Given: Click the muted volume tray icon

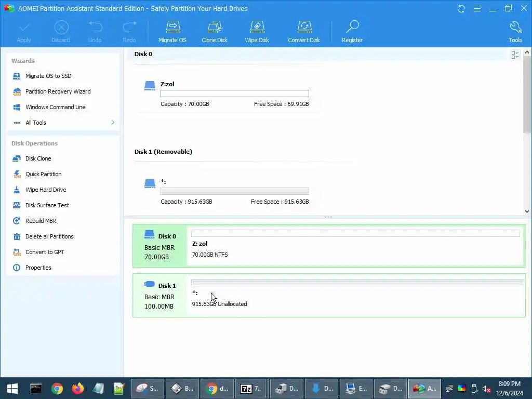Looking at the screenshot, I should [486, 389].
